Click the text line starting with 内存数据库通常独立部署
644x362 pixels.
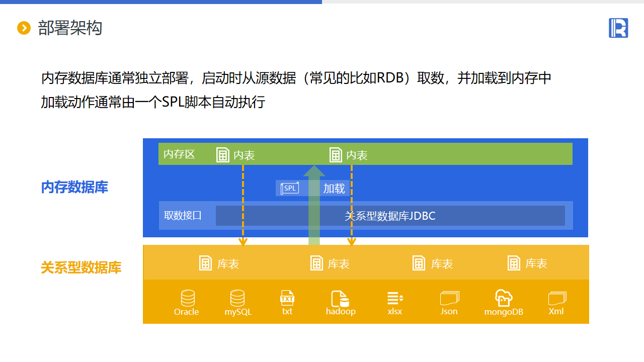pyautogui.click(x=296, y=78)
